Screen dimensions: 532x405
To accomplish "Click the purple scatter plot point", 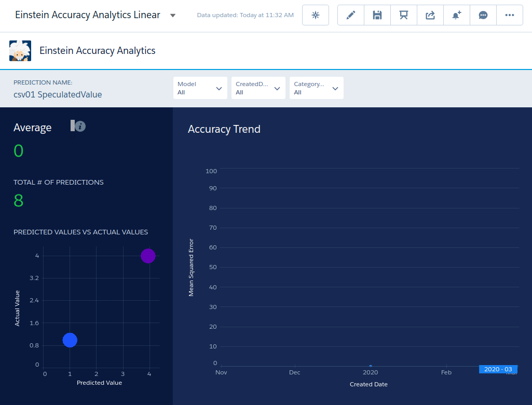I will point(148,256).
